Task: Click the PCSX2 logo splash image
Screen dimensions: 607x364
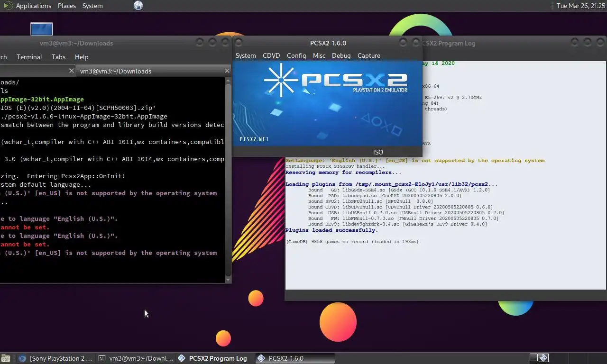Action: pyautogui.click(x=327, y=104)
